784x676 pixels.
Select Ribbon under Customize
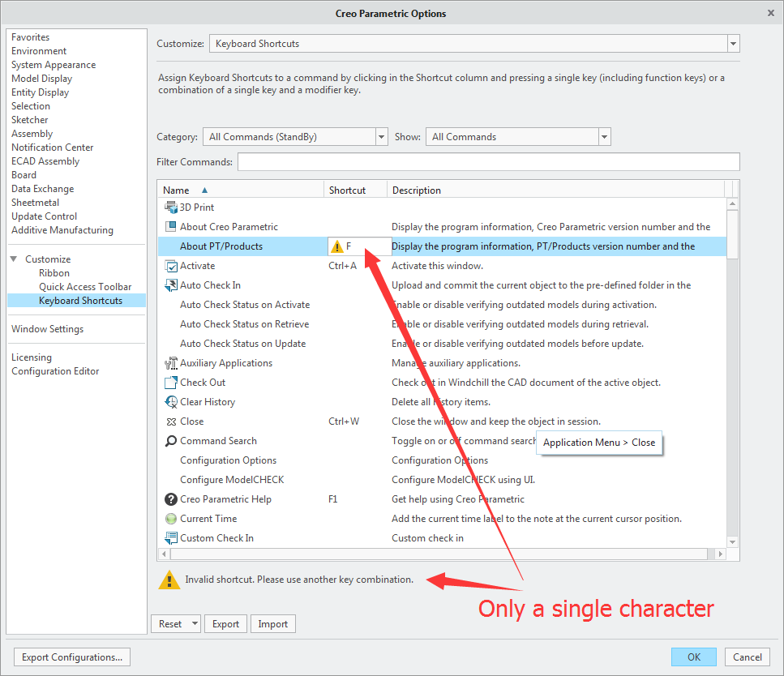coord(54,273)
